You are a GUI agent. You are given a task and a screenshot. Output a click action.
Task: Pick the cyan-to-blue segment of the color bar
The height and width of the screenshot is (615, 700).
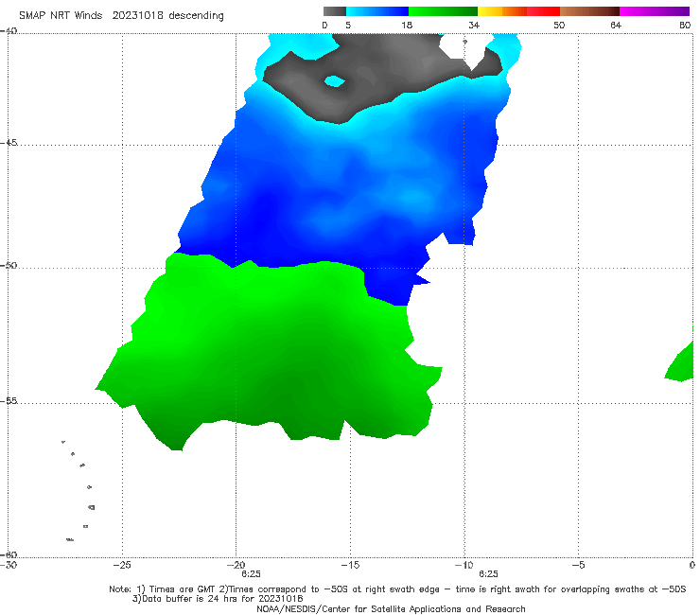click(x=377, y=11)
